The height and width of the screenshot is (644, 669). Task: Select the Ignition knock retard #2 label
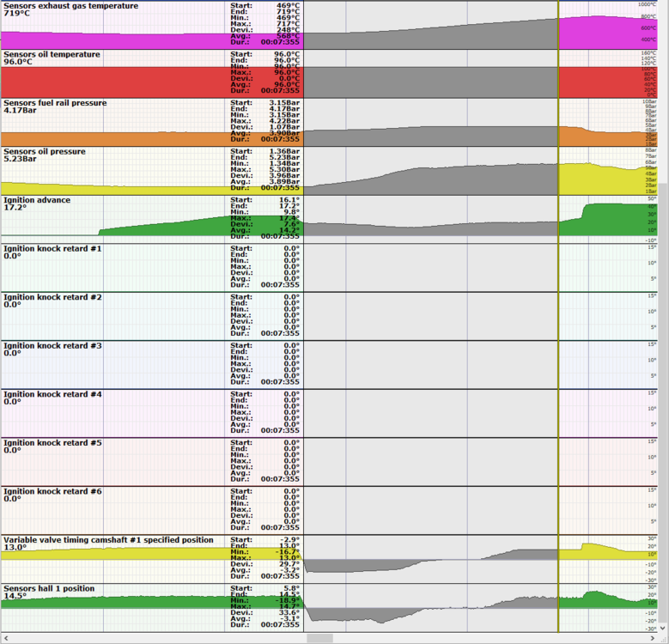[52, 298]
